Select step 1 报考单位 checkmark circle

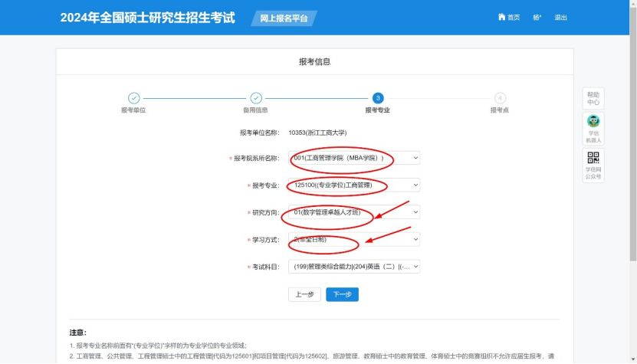point(133,98)
